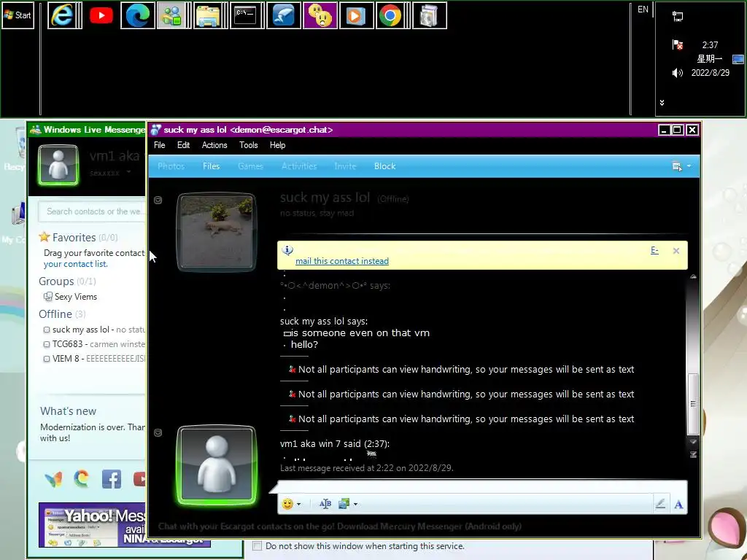Open the media player taskbar icon

[356, 15]
